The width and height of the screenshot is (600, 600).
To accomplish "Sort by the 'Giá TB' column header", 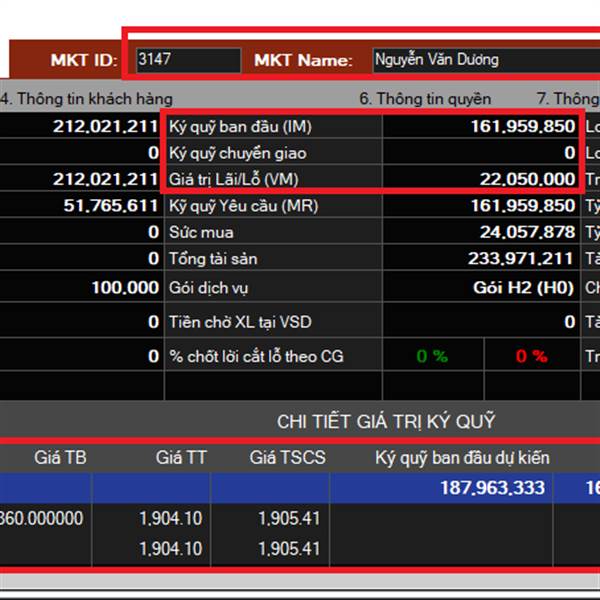I will pos(60,458).
